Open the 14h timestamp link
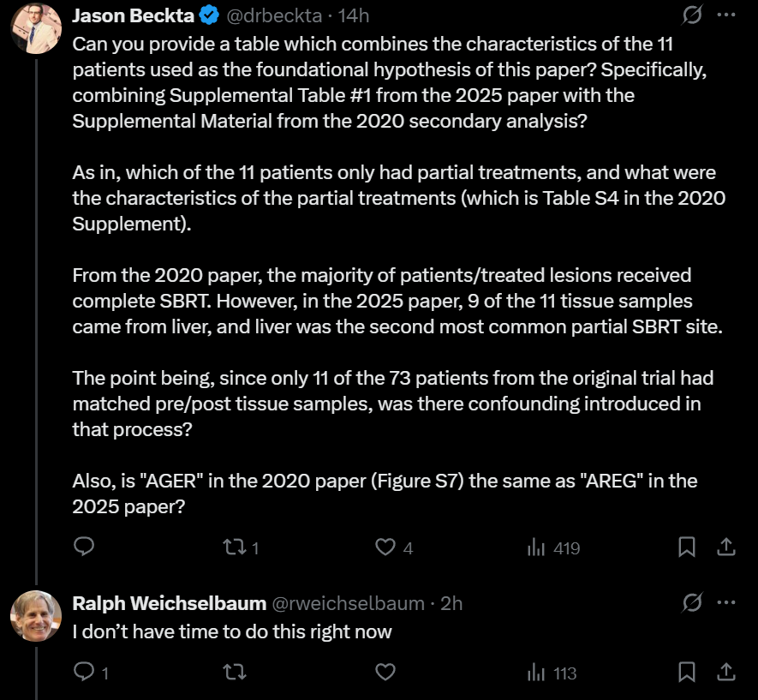The image size is (758, 700). point(354,15)
